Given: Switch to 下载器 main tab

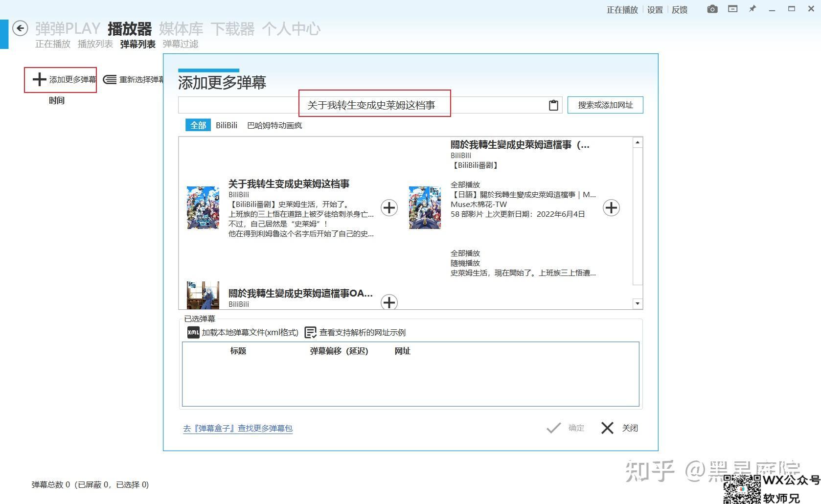Looking at the screenshot, I should [x=232, y=29].
